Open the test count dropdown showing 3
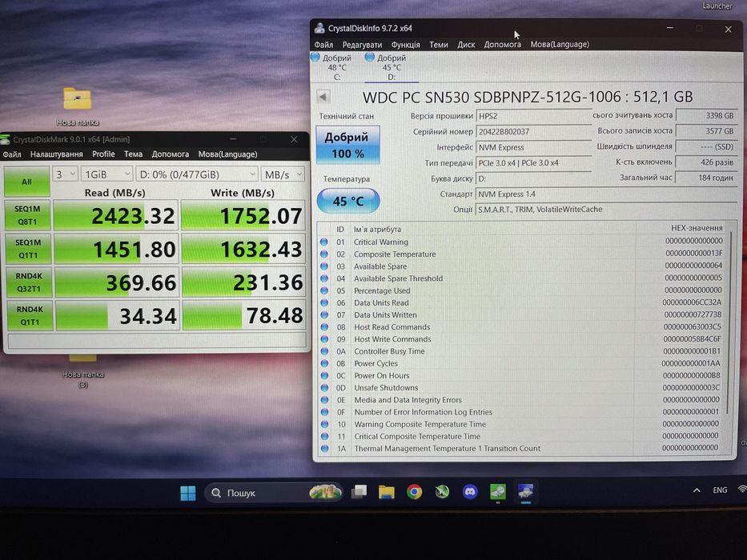This screenshot has width=747, height=560. [65, 174]
